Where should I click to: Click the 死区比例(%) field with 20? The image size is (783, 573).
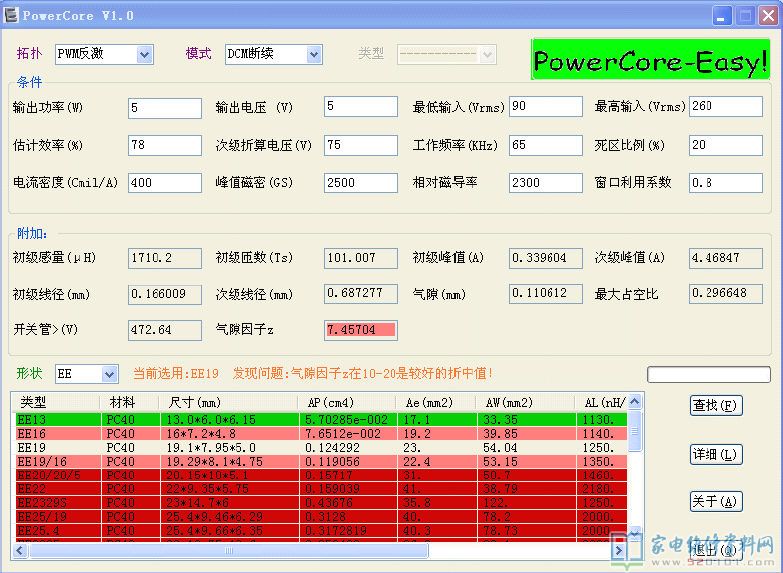coord(726,145)
